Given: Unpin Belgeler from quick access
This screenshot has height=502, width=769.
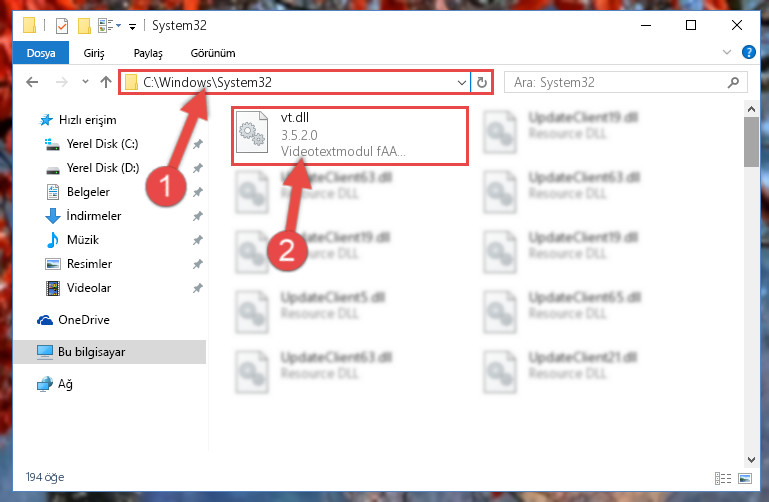Looking at the screenshot, I should [x=198, y=192].
